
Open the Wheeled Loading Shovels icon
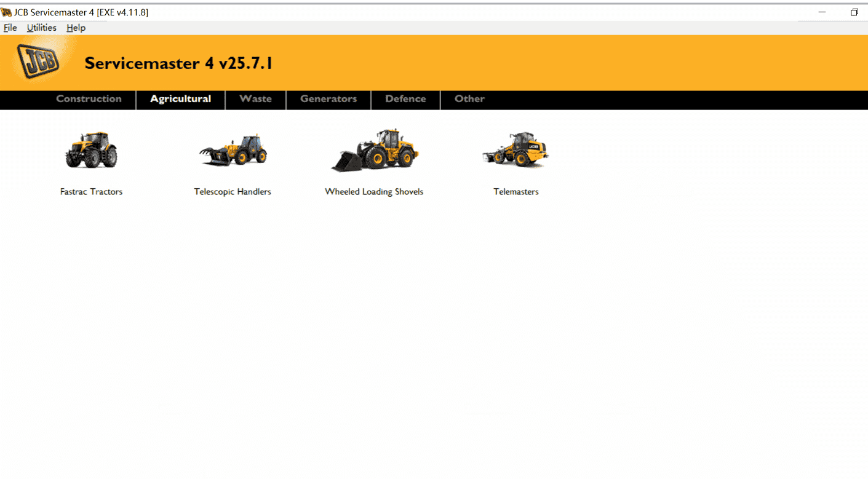pyautogui.click(x=374, y=149)
